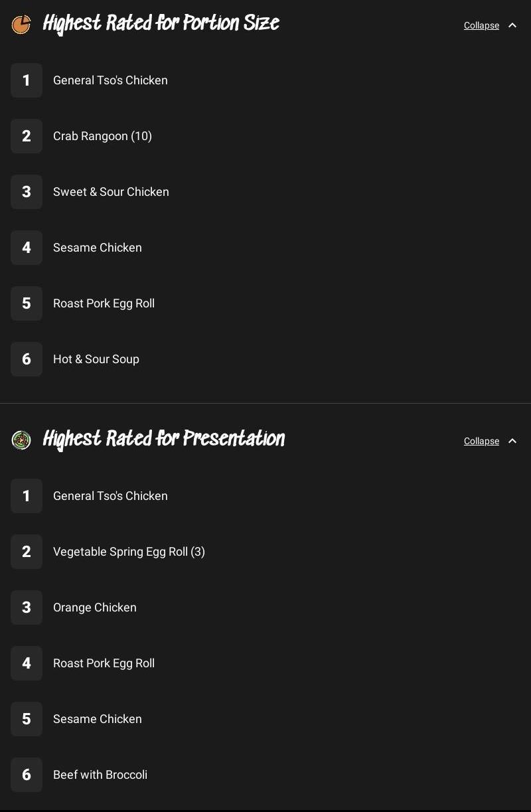
Task: Click the Highest Rated for Presentation heading
Action: point(163,440)
